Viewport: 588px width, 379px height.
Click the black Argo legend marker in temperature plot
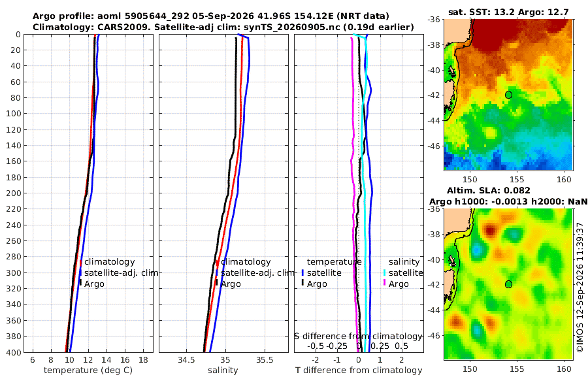pyautogui.click(x=80, y=283)
